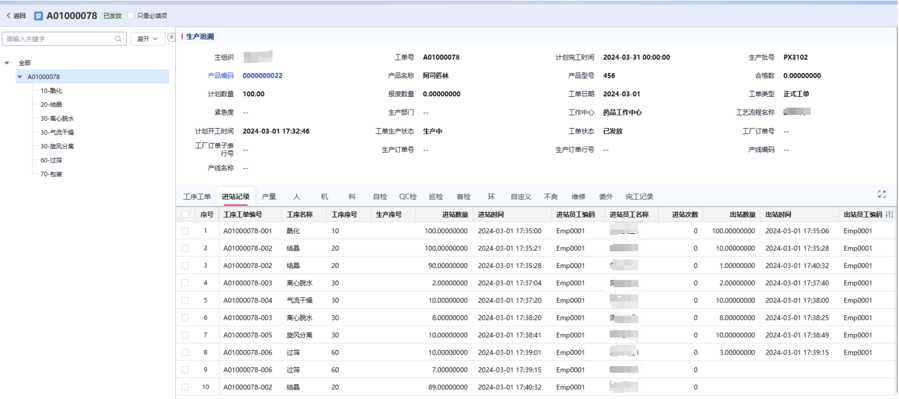Click entry quantity 89.00000000 in row 10
Viewport: 899px width, 399px height.
coord(448,387)
